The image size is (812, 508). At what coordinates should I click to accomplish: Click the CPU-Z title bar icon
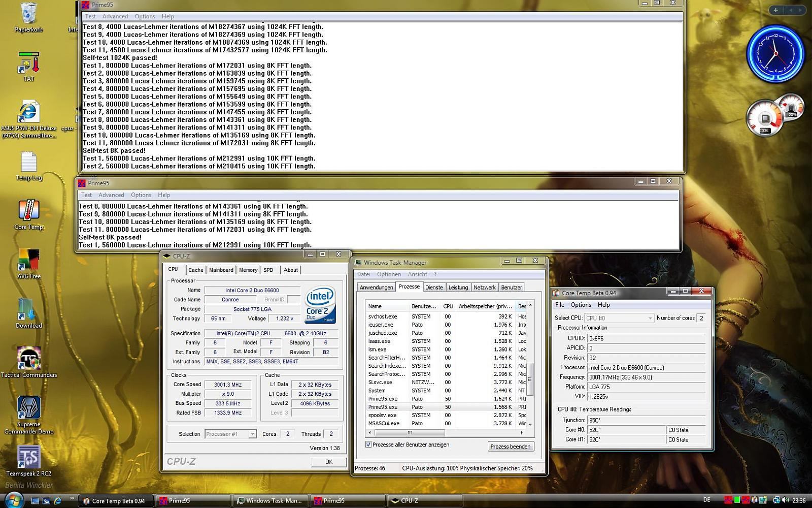point(167,256)
